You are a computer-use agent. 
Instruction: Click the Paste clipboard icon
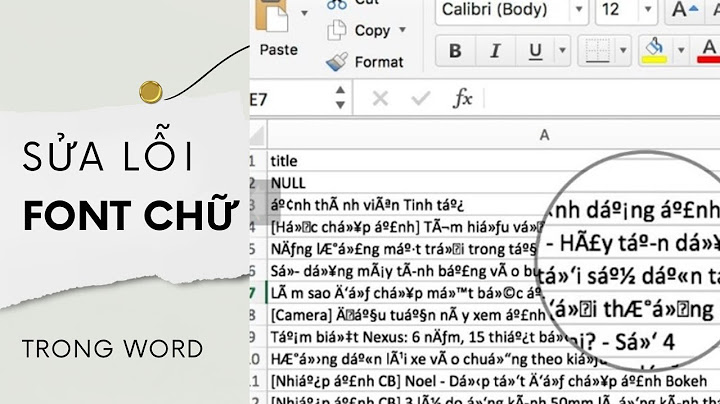pos(272,16)
